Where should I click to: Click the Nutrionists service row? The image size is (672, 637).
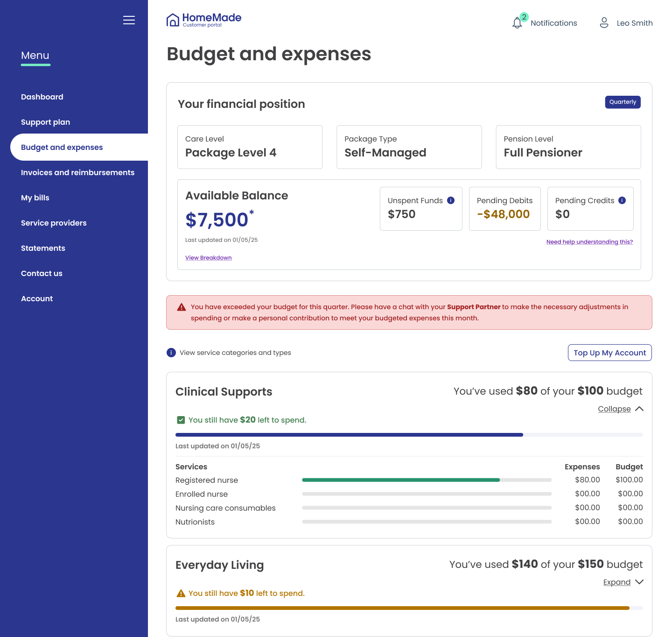409,522
